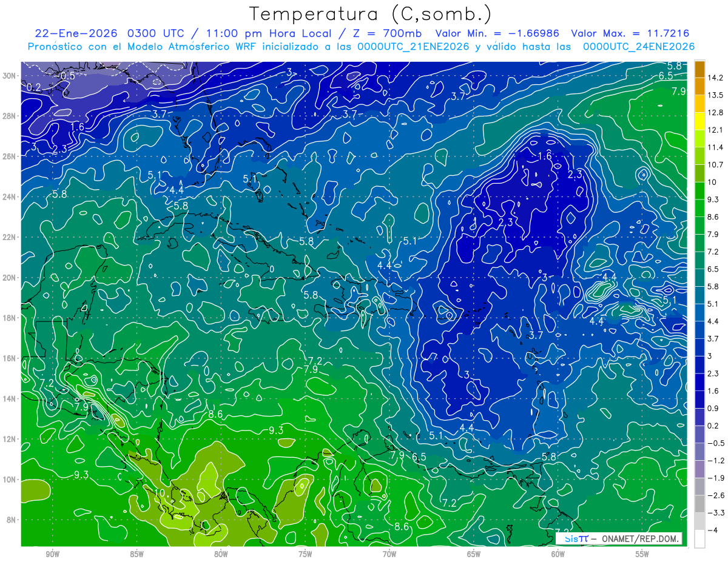Viewport: 728px width, 562px height.
Task: Click the '70W' longitude axis label
Action: (389, 554)
